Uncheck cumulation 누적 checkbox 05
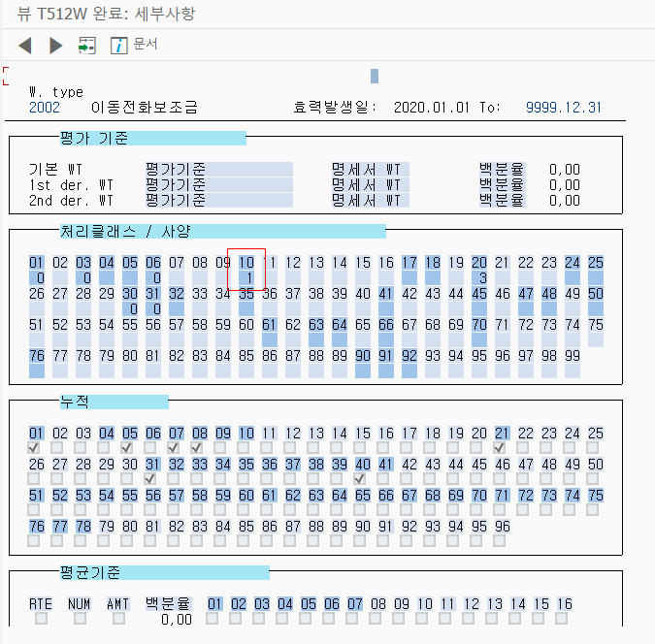The height and width of the screenshot is (644, 655). pos(126,448)
